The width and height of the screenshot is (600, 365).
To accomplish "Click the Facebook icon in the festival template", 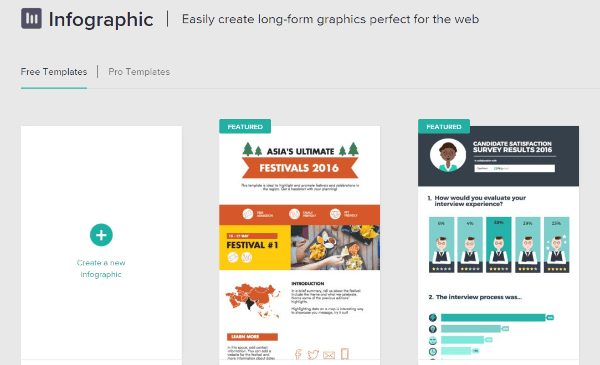I will coord(298,354).
